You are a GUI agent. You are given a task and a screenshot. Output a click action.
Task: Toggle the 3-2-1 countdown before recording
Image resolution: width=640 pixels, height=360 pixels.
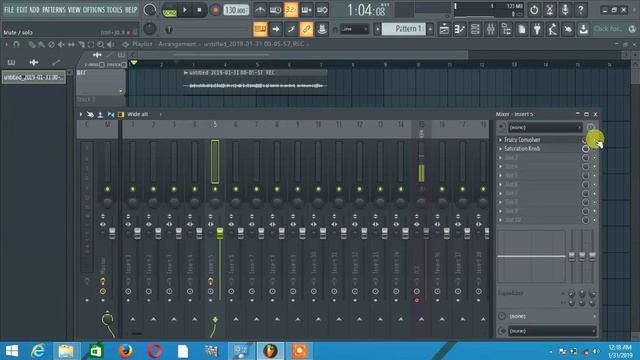pos(291,10)
